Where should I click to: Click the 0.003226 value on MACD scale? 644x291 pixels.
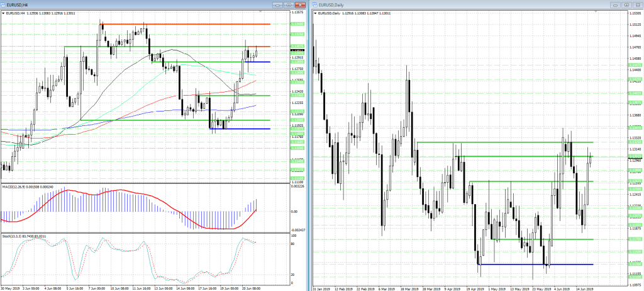299,187
